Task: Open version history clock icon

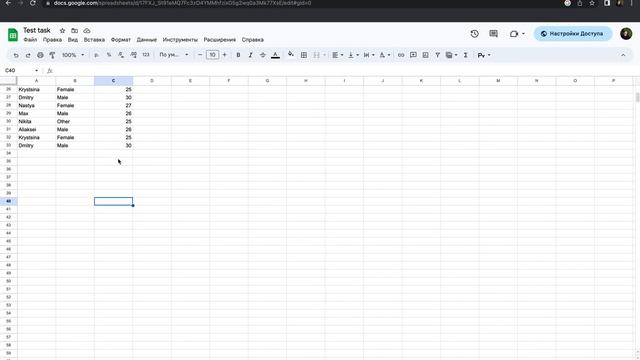Action: (x=474, y=34)
